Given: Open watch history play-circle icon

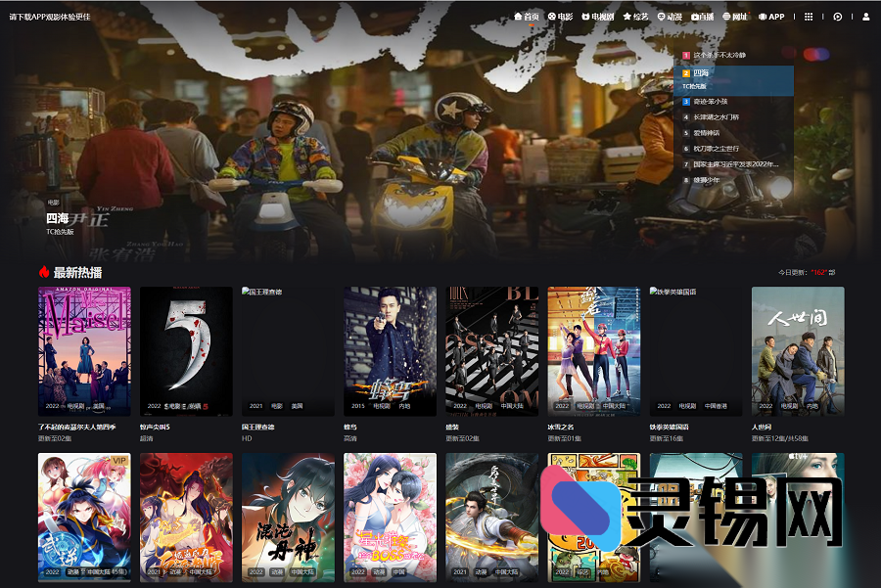Looking at the screenshot, I should pyautogui.click(x=838, y=17).
